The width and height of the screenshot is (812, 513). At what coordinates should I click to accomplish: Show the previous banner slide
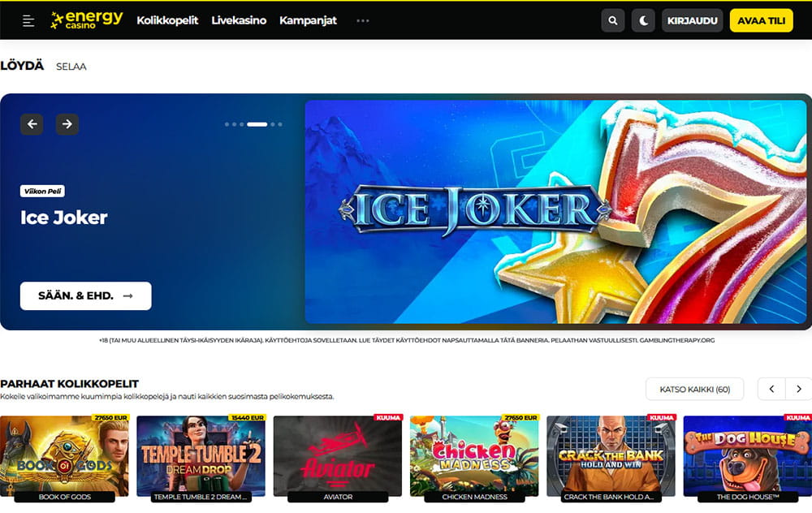coord(32,124)
